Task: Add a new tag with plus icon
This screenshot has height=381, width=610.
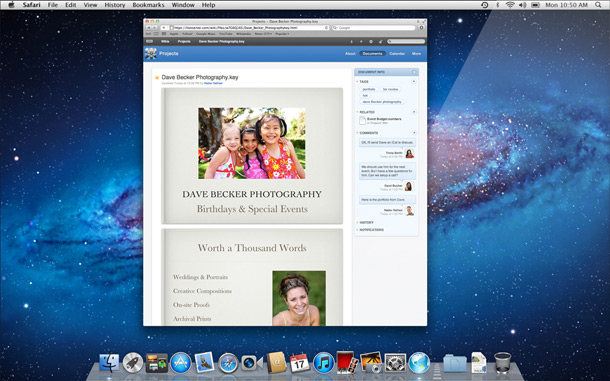Action: pyautogui.click(x=414, y=81)
